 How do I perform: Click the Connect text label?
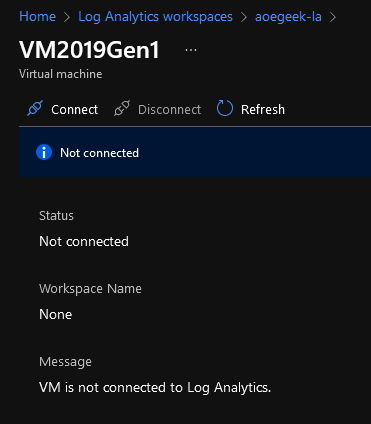(x=75, y=109)
